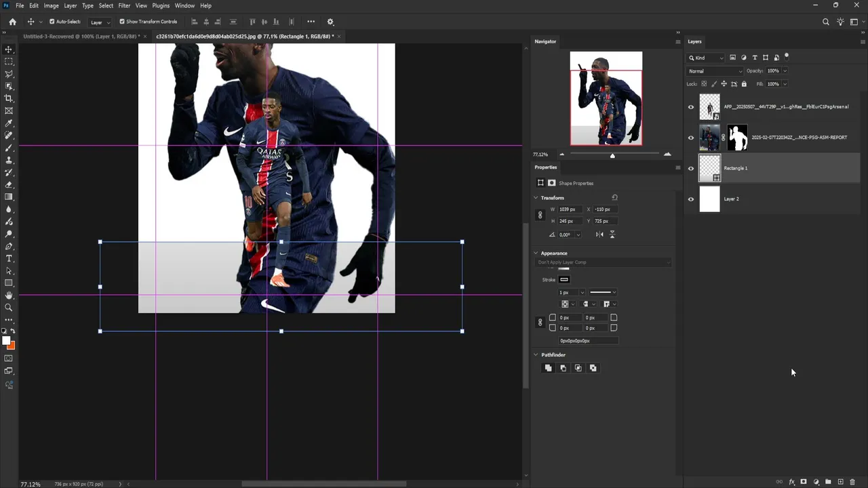Click the foreground color swatch
The image size is (868, 488).
(6, 341)
